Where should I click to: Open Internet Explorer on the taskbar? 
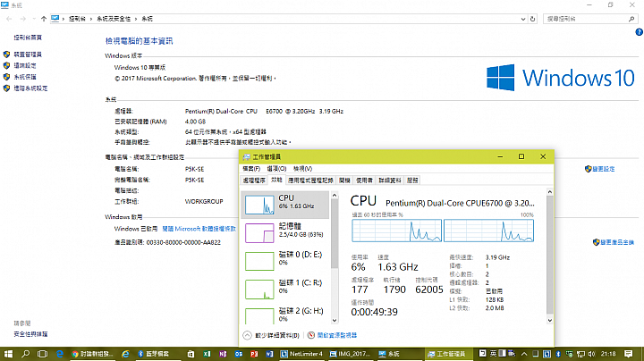click(126, 354)
